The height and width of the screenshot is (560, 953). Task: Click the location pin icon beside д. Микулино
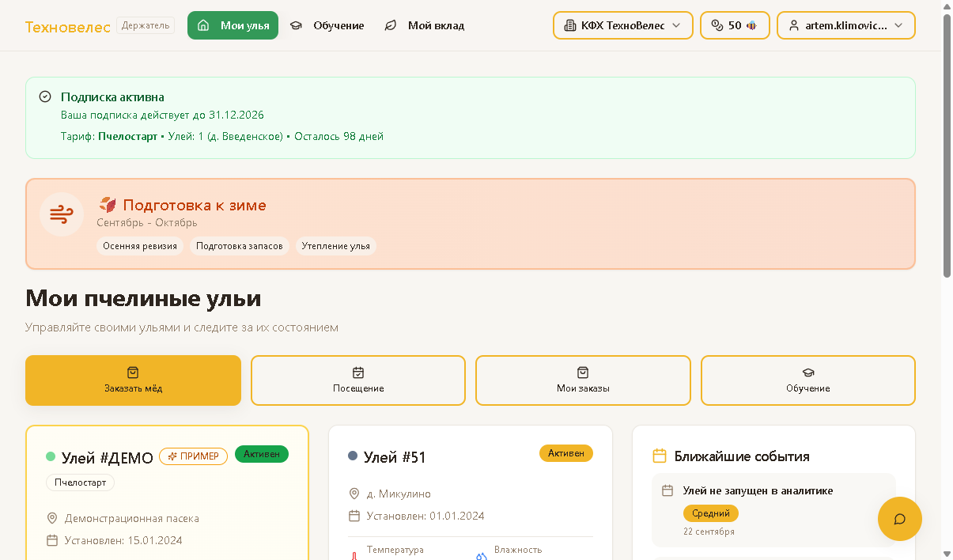354,494
